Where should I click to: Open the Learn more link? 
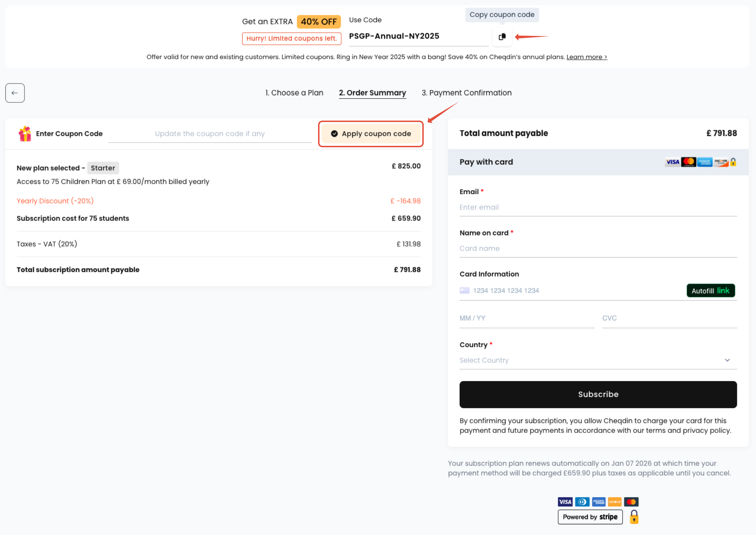click(586, 57)
